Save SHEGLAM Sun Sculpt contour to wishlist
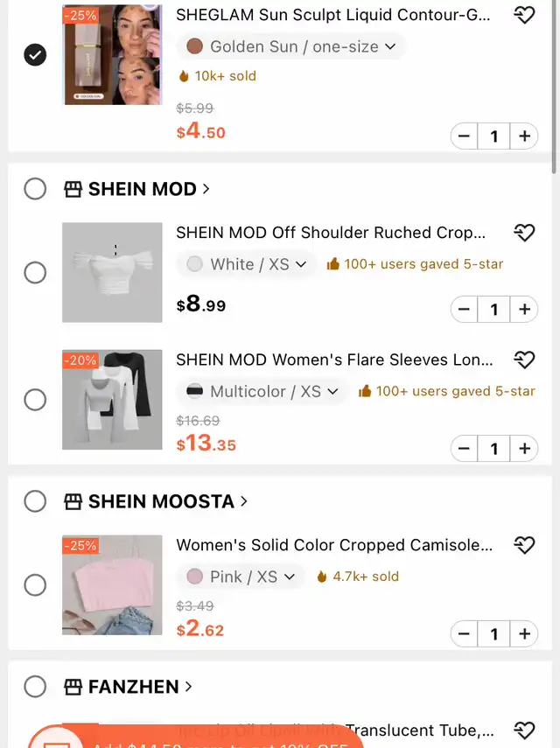This screenshot has width=560, height=748. [524, 16]
